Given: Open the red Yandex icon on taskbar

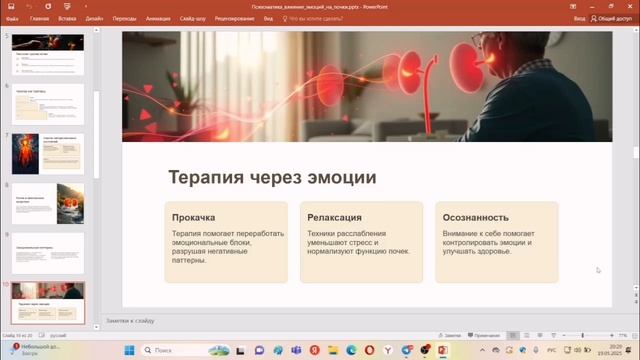Looking at the screenshot, I should [x=314, y=350].
